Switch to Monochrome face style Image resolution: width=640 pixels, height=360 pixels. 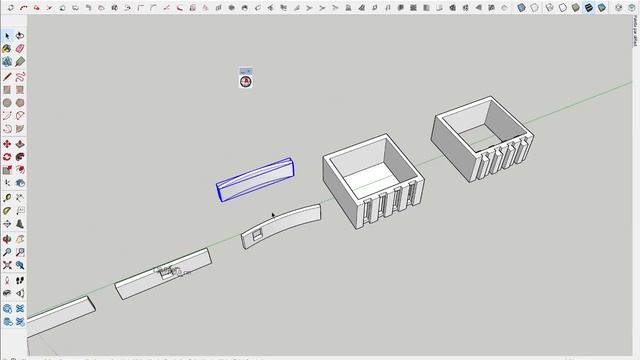coord(602,7)
